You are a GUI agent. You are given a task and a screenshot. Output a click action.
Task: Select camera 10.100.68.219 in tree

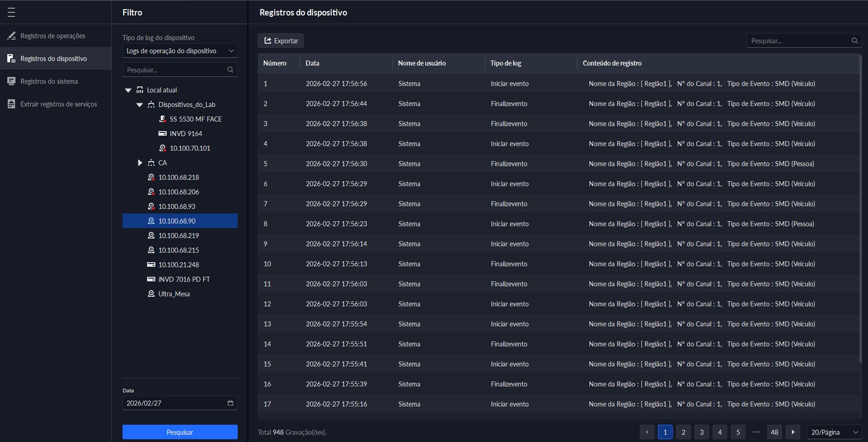coord(179,236)
